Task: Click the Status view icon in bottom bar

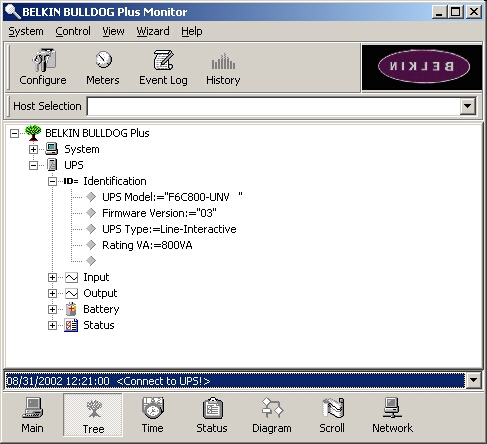Action: [212, 415]
